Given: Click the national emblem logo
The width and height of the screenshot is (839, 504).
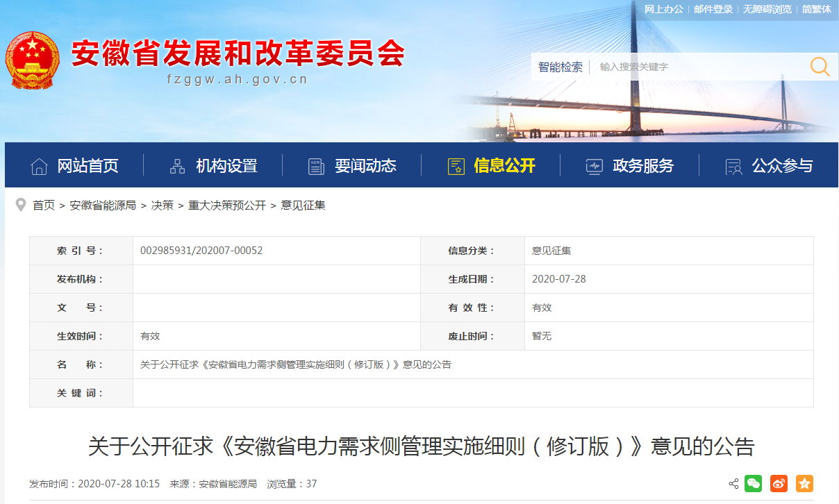Looking at the screenshot, I should tap(32, 60).
